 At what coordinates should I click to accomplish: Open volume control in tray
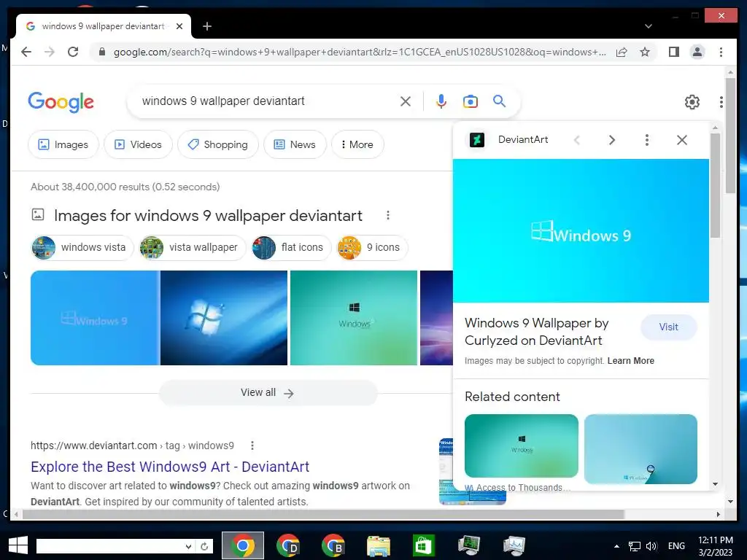(651, 546)
